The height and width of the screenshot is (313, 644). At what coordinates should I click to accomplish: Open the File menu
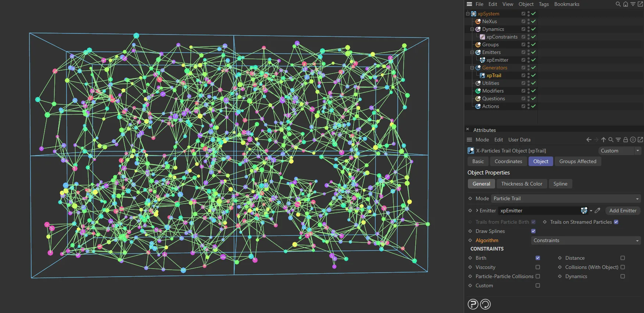(479, 4)
